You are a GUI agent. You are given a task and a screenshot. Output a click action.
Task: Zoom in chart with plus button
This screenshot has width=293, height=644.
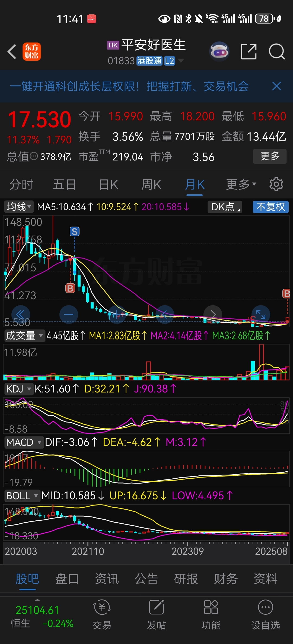pos(117,314)
